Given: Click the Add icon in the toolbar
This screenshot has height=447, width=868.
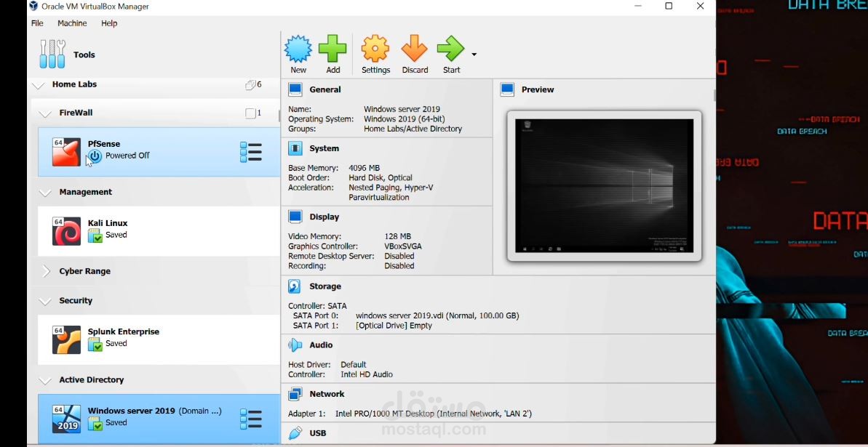Looking at the screenshot, I should [x=333, y=51].
